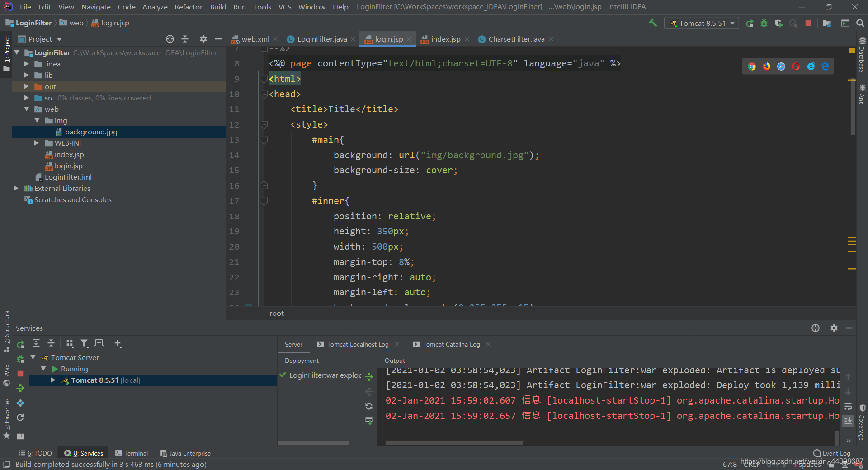This screenshot has height=470, width=868.
Task: Click the Build Project hammer icon
Action: click(x=653, y=23)
